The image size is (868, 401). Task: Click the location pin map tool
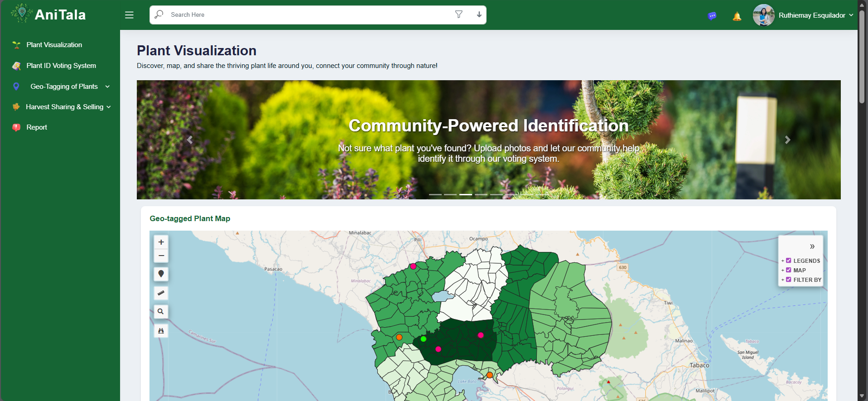click(x=161, y=274)
